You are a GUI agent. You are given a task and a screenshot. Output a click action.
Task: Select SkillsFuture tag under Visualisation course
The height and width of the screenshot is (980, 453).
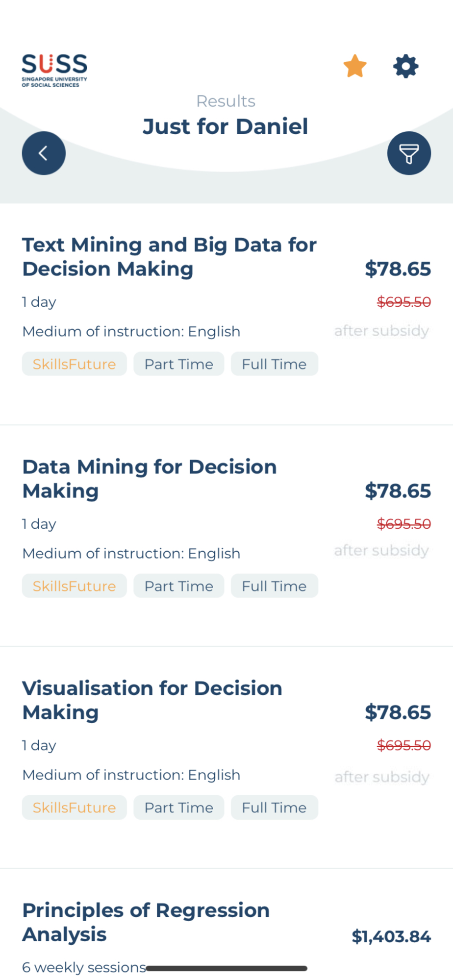tap(75, 808)
